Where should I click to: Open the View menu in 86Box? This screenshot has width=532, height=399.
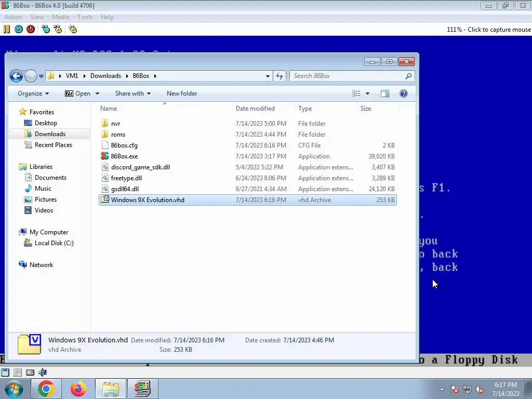coord(37,17)
